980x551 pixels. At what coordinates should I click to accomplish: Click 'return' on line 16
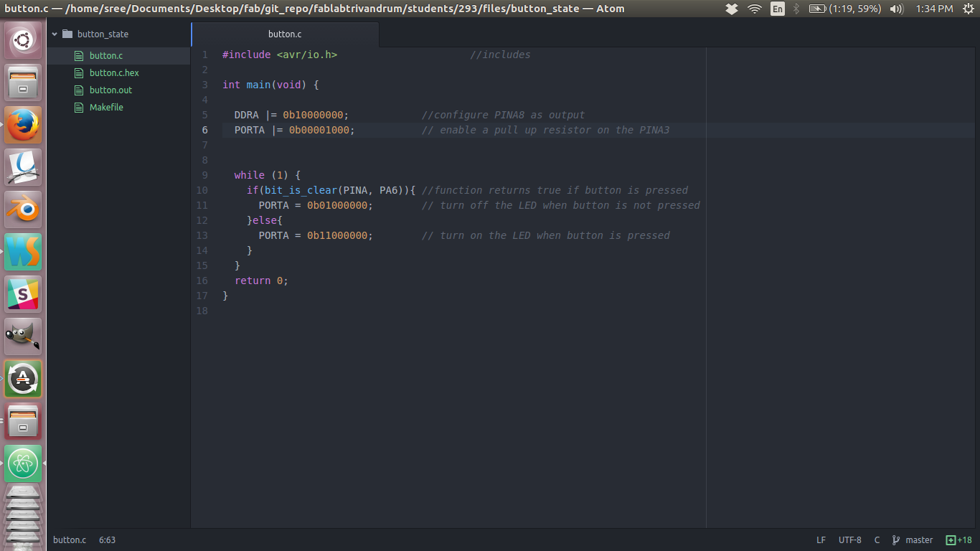click(x=253, y=281)
